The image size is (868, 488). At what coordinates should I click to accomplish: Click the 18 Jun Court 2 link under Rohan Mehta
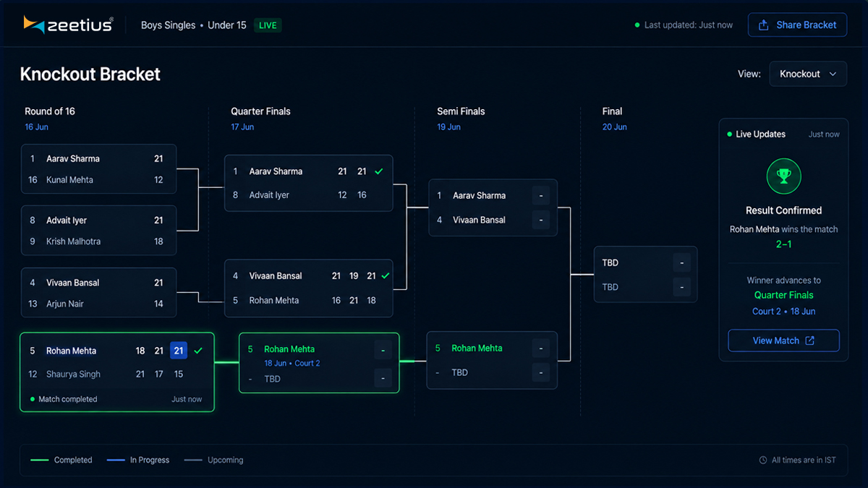(x=292, y=363)
